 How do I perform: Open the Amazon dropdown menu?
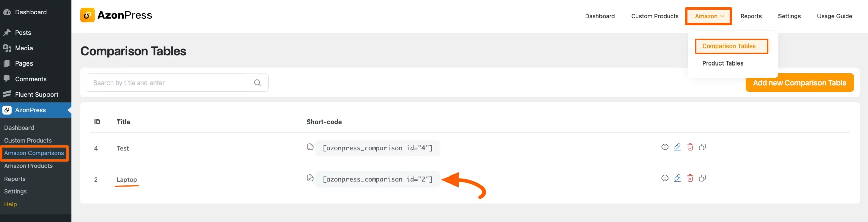pyautogui.click(x=708, y=16)
